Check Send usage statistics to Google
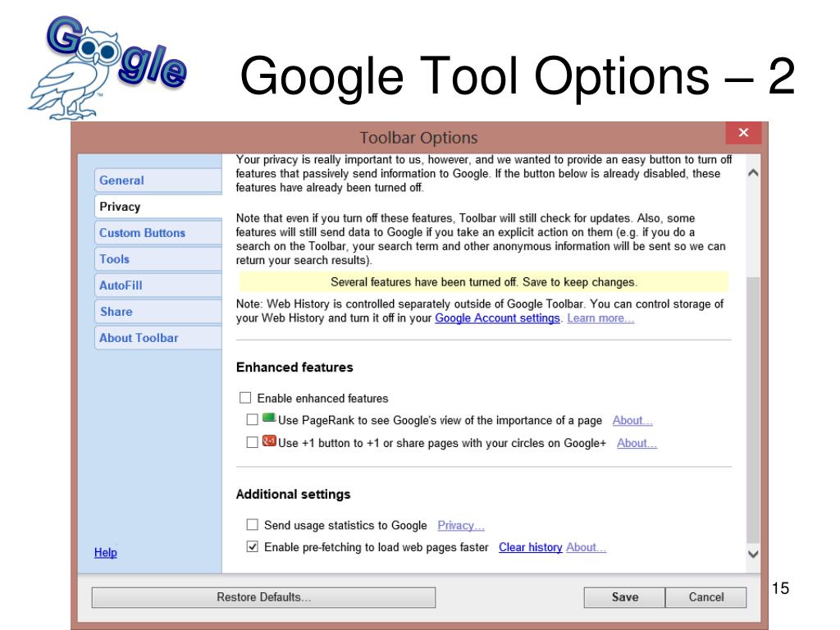 click(x=253, y=524)
